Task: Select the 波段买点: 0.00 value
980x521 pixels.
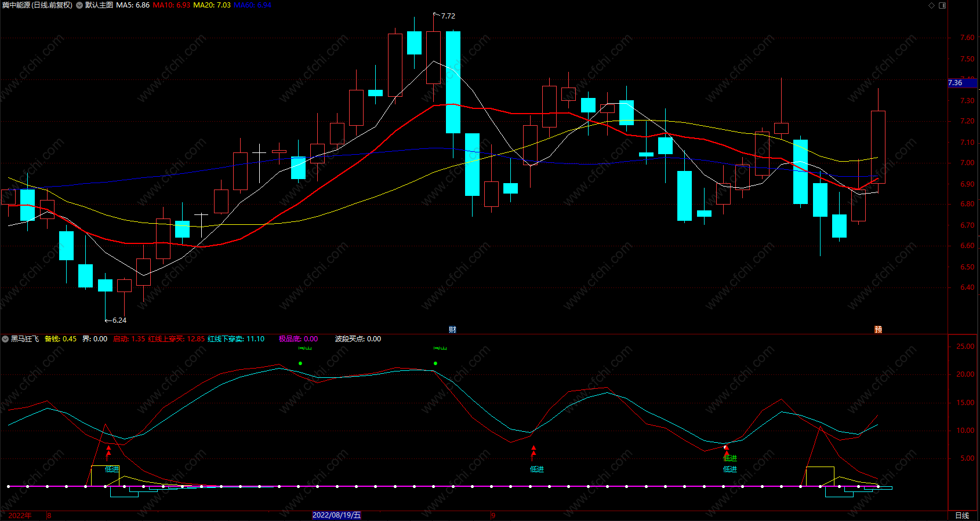Action: pos(358,339)
